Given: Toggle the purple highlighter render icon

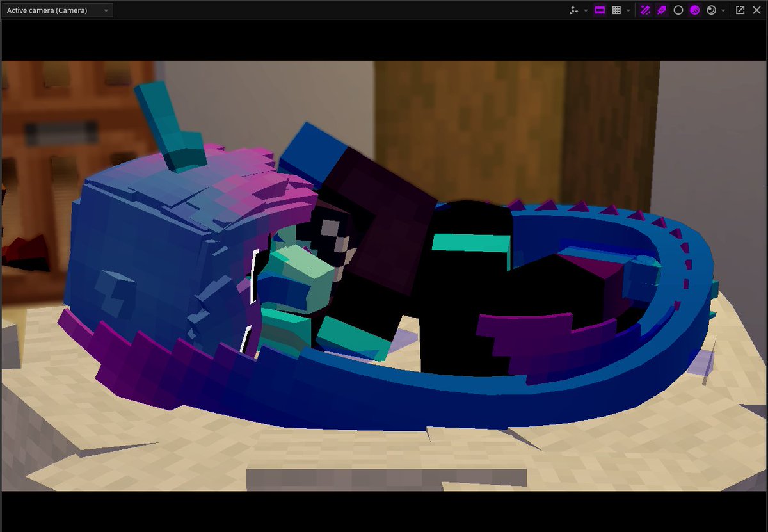Looking at the screenshot, I should (662, 10).
